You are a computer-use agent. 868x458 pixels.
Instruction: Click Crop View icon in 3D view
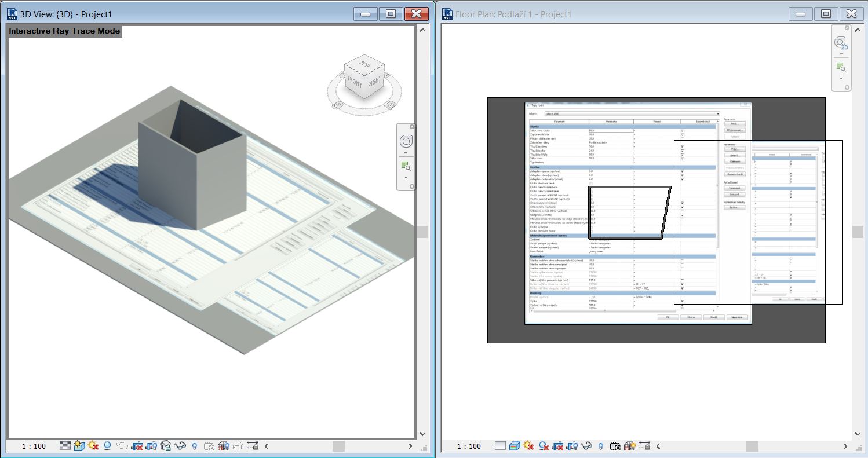tap(137, 446)
